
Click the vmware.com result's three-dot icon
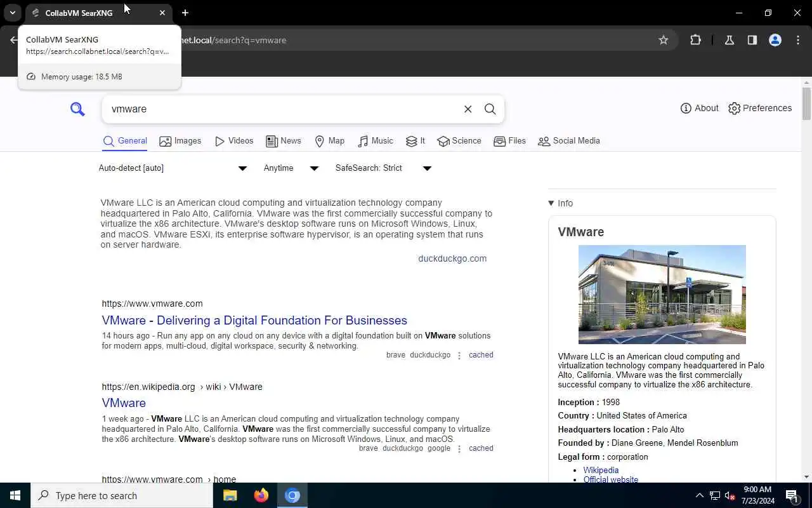[x=459, y=356]
